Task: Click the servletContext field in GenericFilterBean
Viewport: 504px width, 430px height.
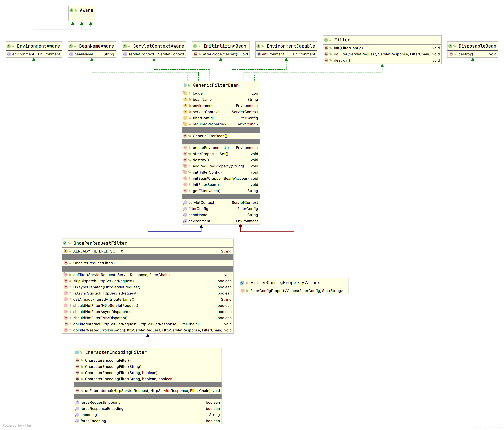Action: pyautogui.click(x=221, y=112)
